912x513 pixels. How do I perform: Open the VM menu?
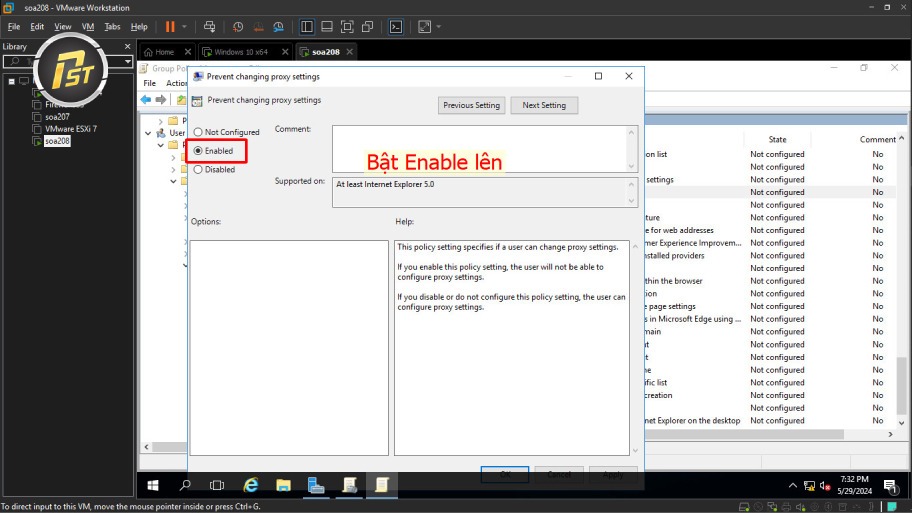pyautogui.click(x=88, y=27)
